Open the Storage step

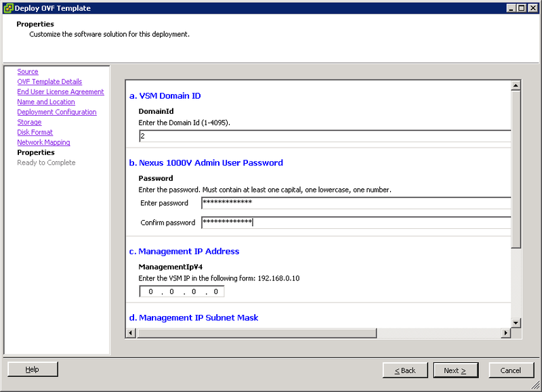tap(29, 122)
